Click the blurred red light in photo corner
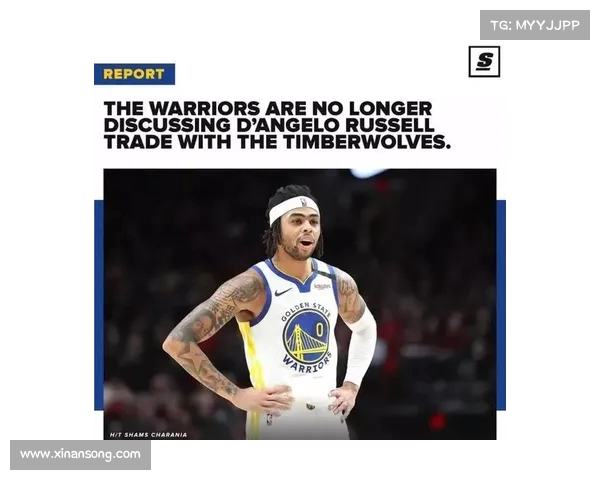Viewport: 600px width, 480px height. tap(437, 422)
